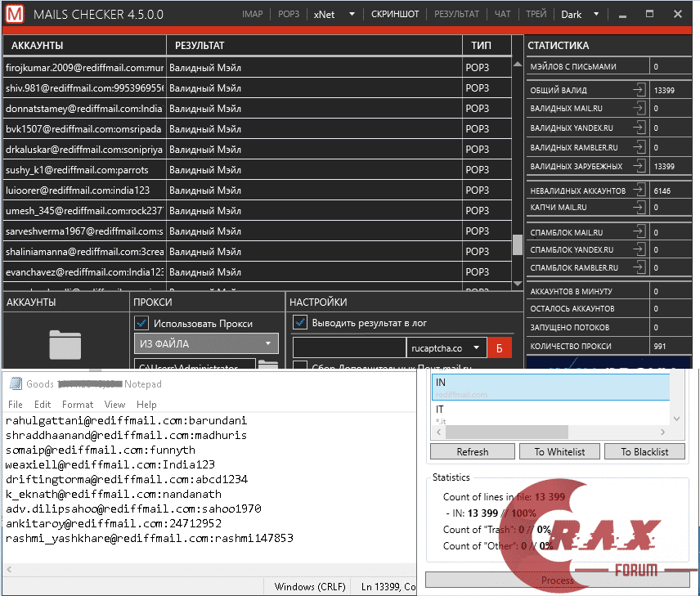Uncheck Выводить результат в лог

[x=300, y=323]
